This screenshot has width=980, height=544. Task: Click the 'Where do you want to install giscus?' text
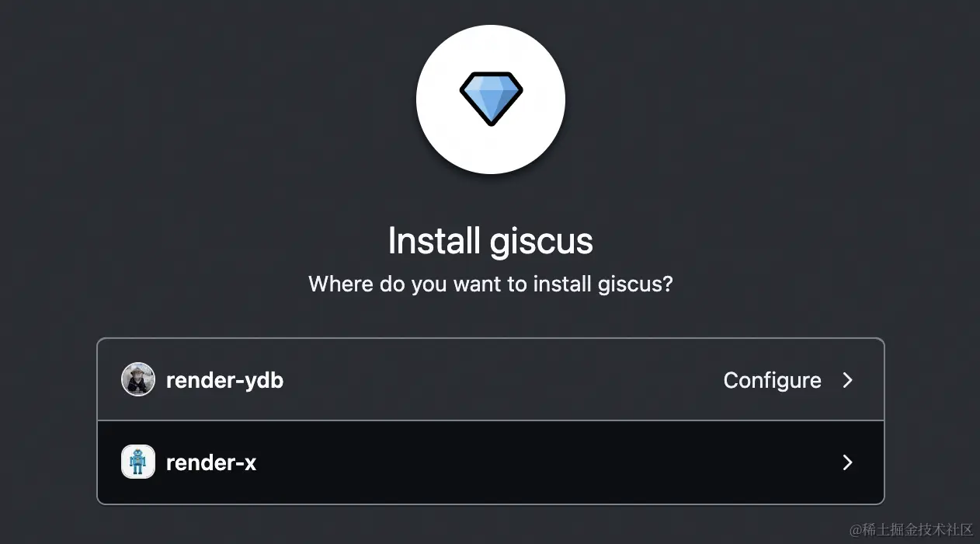coord(491,284)
